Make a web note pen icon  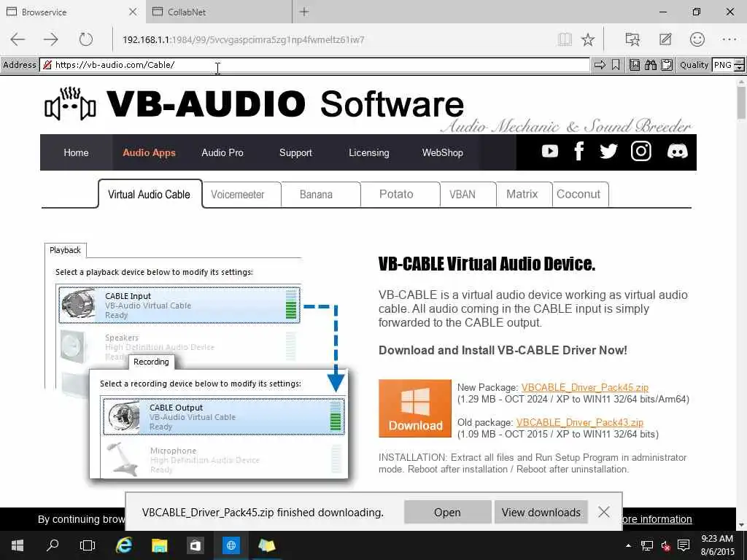(x=665, y=39)
